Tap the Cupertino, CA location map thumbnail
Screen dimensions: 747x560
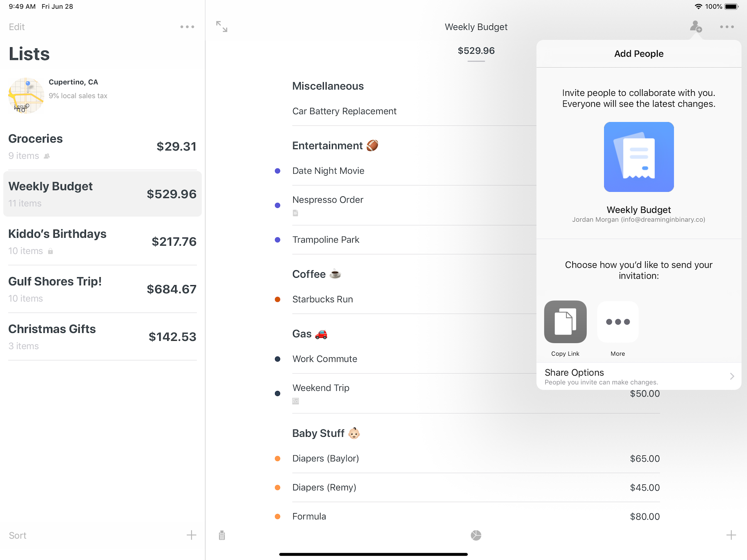[26, 95]
